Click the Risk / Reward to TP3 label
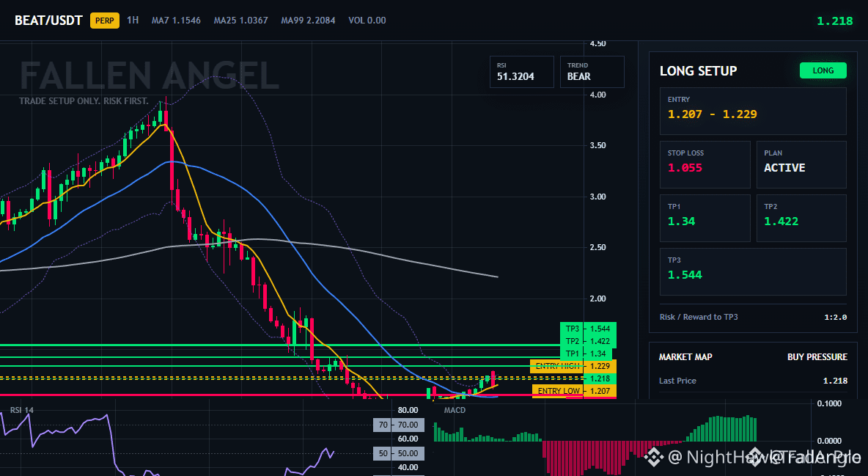The height and width of the screenshot is (476, 868). tap(699, 317)
